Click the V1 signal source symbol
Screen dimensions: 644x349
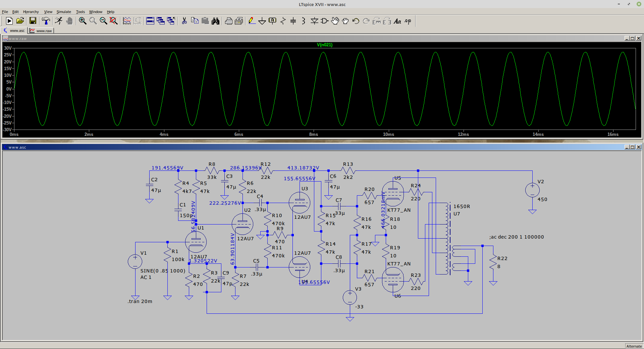click(x=135, y=261)
